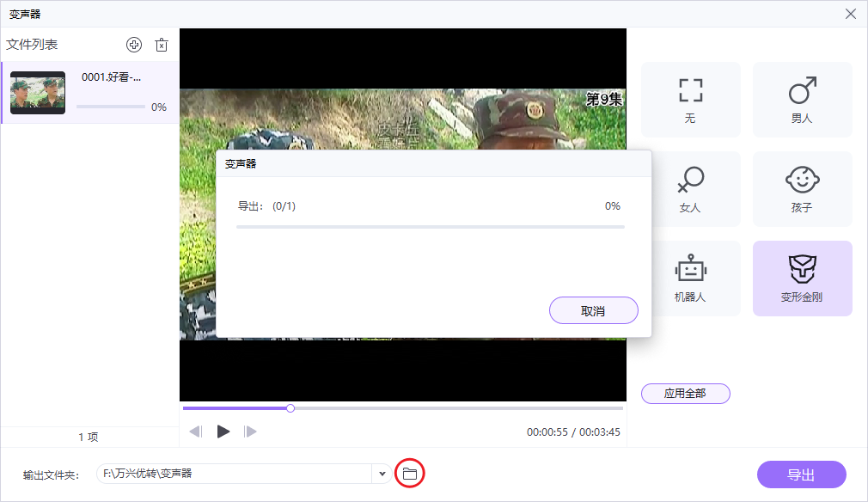Click the 输出文件夹 label
868x502 pixels.
51,474
